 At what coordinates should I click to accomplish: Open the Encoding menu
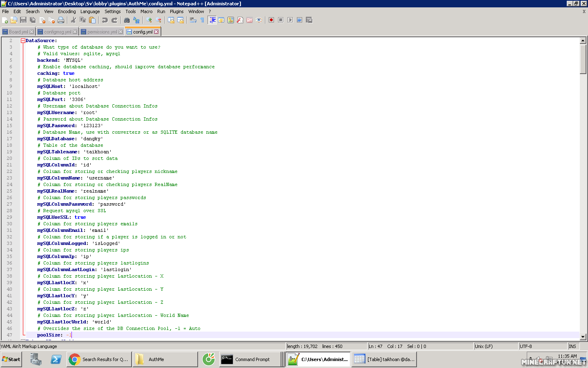(x=67, y=11)
